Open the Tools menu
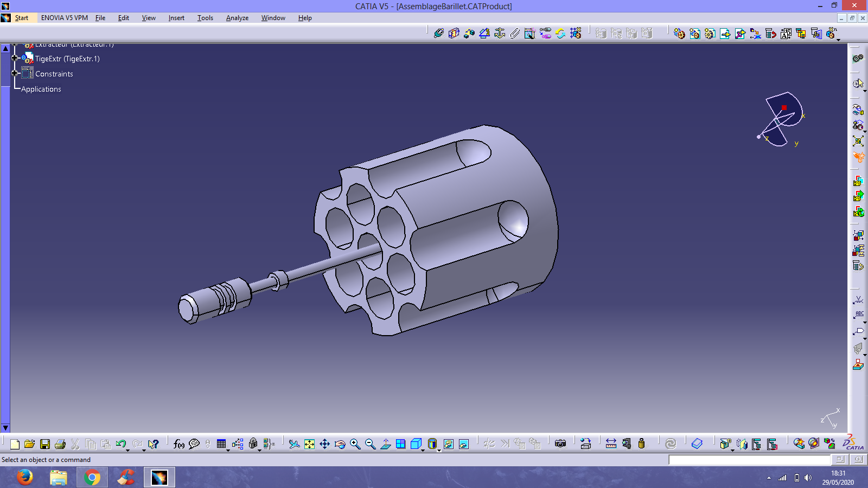Screen dimensions: 868x488 pyautogui.click(x=205, y=18)
